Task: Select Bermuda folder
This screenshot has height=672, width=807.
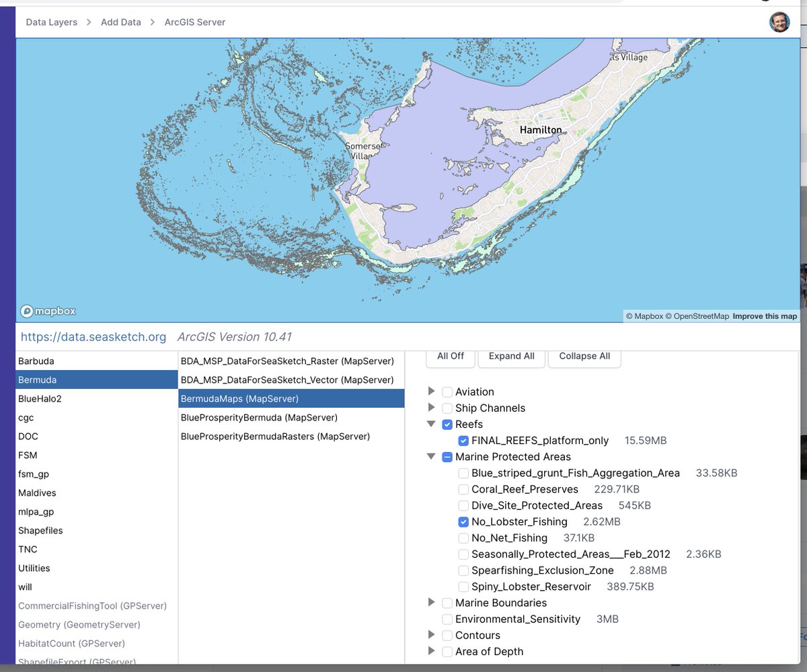Action: [x=97, y=380]
